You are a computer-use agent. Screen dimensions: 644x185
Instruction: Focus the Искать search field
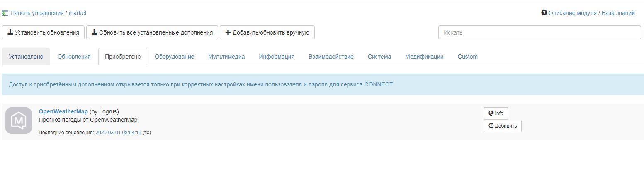click(x=540, y=32)
